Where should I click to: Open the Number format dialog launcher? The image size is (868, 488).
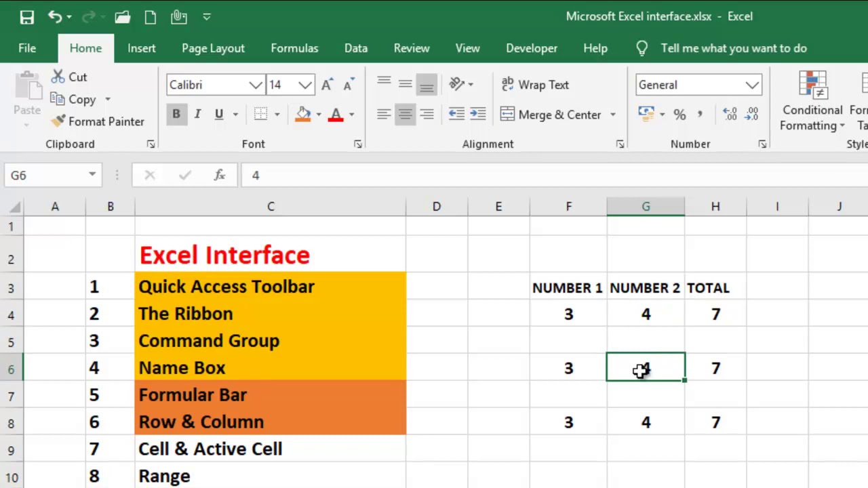[762, 144]
